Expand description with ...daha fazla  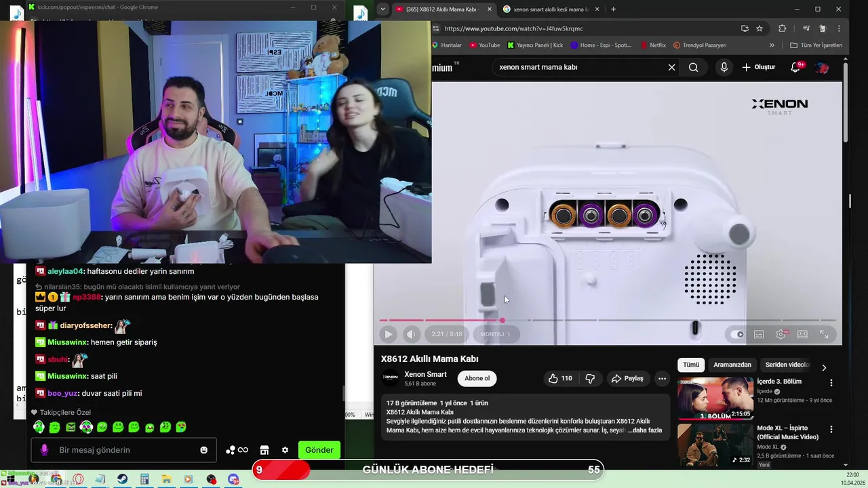[x=644, y=430]
